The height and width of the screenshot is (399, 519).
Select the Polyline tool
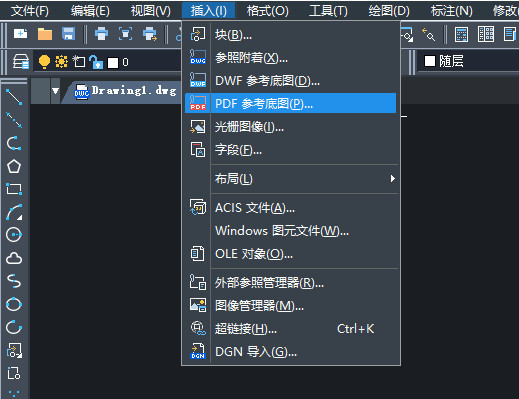(14, 143)
